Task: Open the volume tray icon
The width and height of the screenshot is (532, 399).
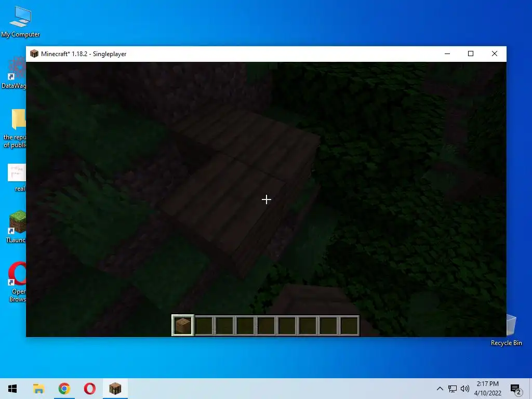Action: [465, 389]
